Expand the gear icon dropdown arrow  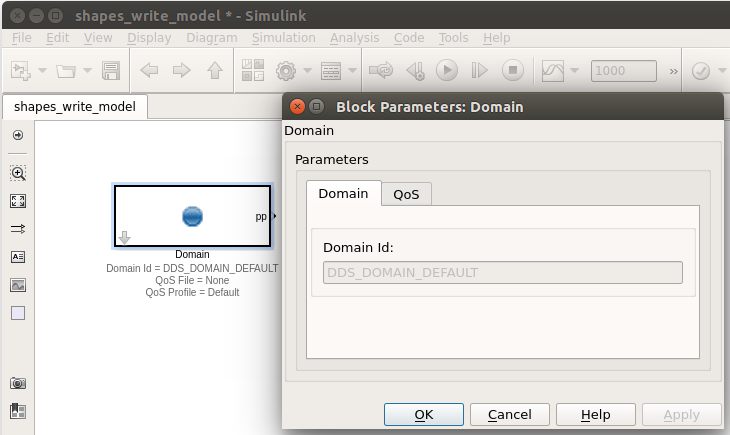tap(307, 71)
